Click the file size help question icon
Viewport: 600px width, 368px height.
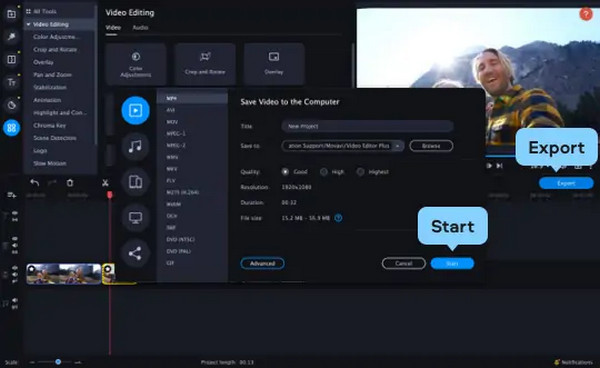[338, 218]
